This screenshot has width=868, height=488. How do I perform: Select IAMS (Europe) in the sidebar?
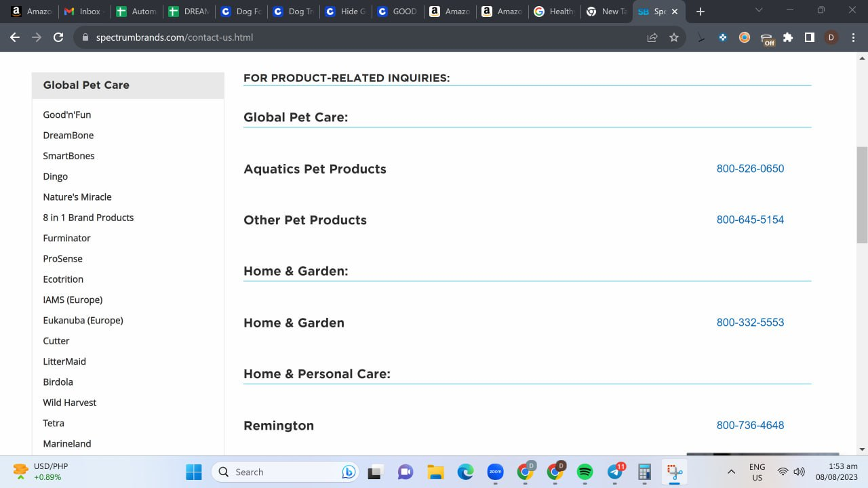(x=73, y=300)
